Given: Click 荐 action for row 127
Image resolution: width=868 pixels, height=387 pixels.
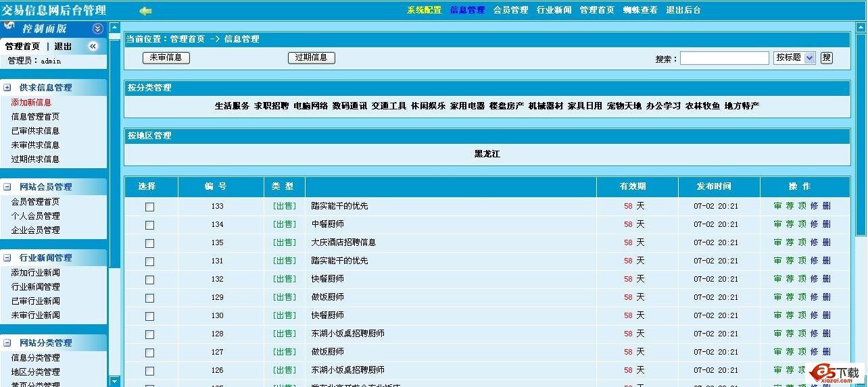Looking at the screenshot, I should (790, 352).
